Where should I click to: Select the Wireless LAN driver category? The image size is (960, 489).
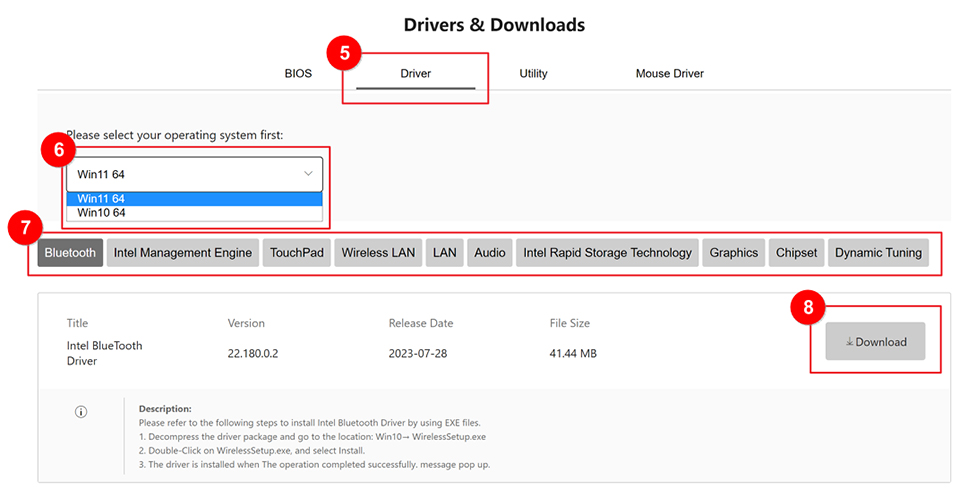tap(378, 253)
